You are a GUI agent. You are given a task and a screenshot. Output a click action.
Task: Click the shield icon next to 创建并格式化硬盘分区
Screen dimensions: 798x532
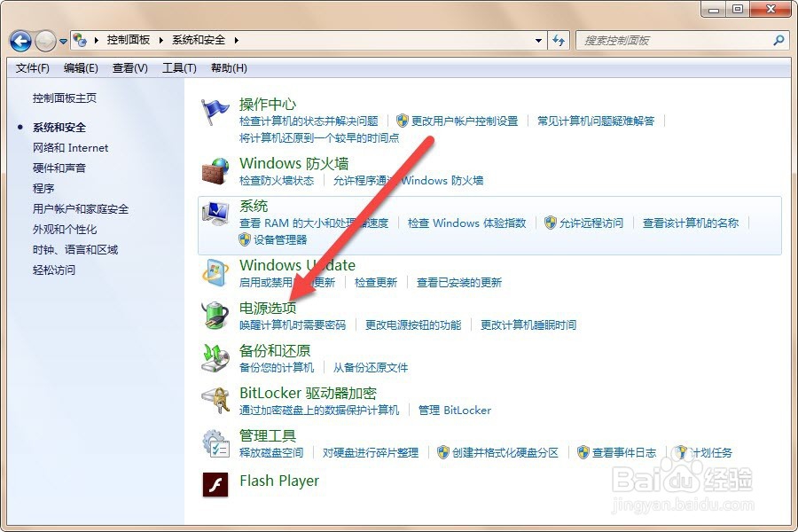[x=443, y=452]
